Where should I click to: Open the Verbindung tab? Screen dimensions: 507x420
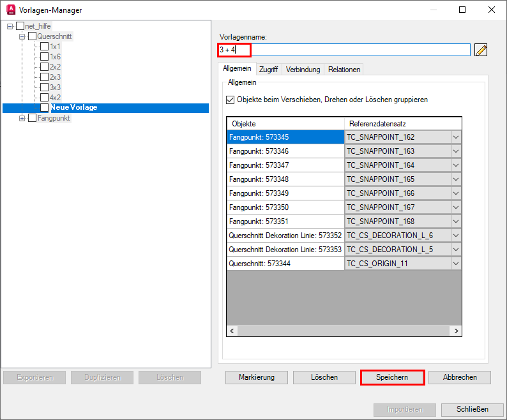[x=303, y=70]
